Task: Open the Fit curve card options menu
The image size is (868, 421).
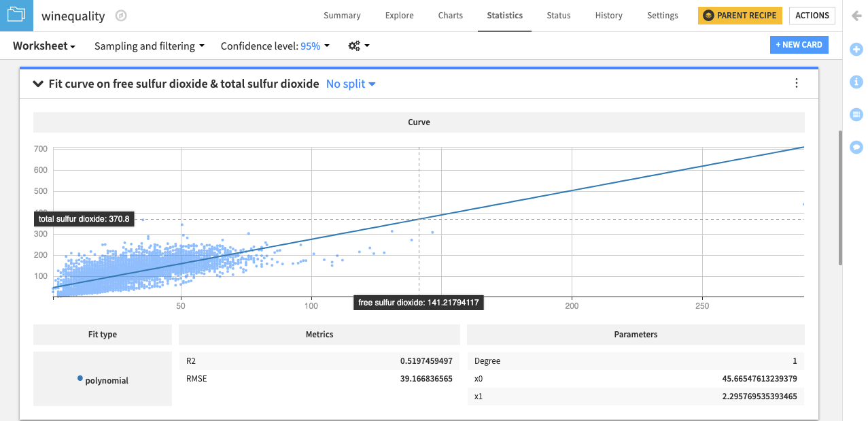Action: pyautogui.click(x=796, y=83)
